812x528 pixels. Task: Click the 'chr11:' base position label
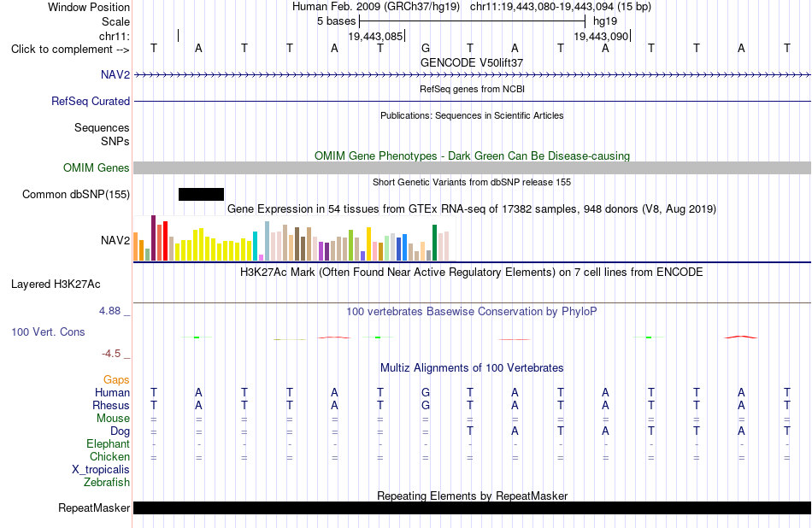[x=115, y=36]
